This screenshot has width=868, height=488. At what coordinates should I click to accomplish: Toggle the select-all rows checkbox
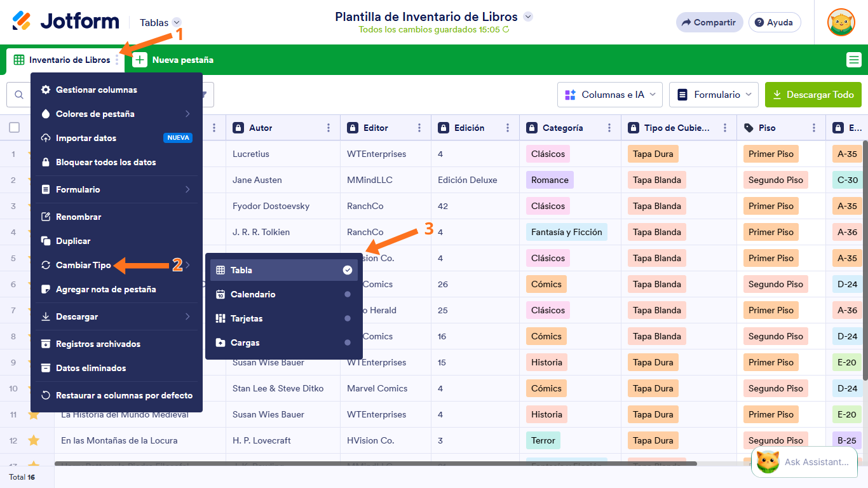[x=15, y=128]
